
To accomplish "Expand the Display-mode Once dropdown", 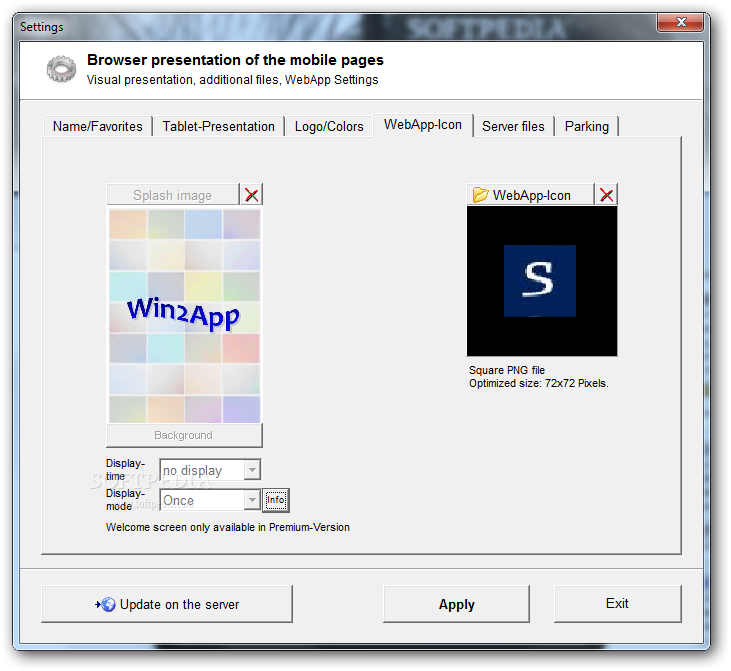I will click(210, 500).
